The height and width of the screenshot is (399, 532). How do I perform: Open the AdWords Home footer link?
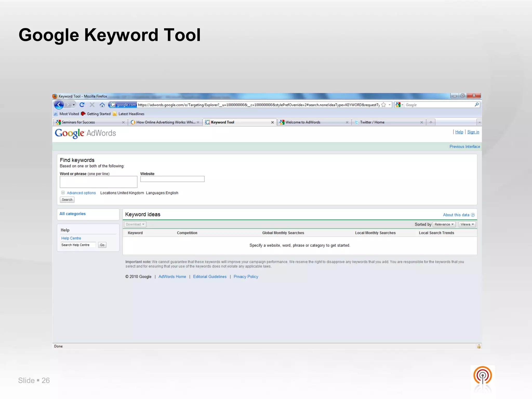(172, 277)
